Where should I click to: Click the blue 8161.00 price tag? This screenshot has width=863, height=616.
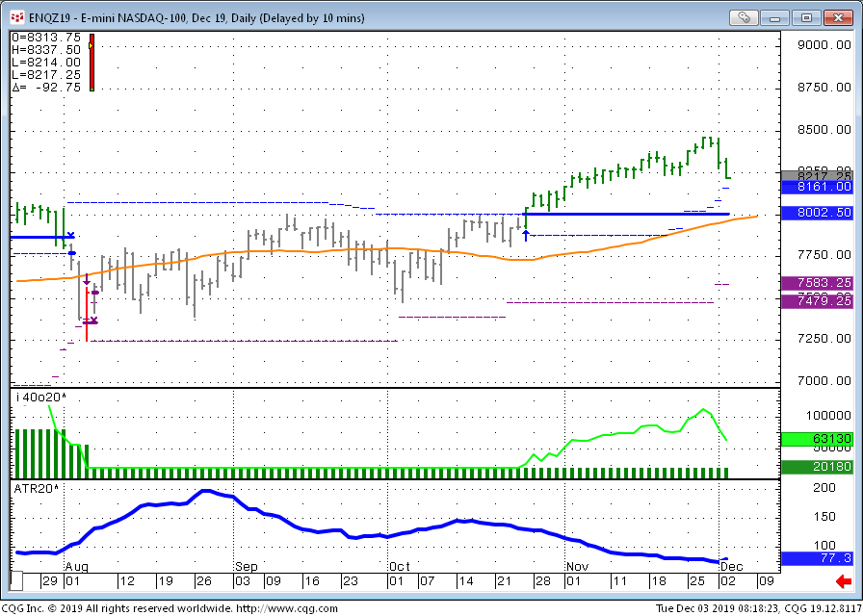tap(817, 187)
